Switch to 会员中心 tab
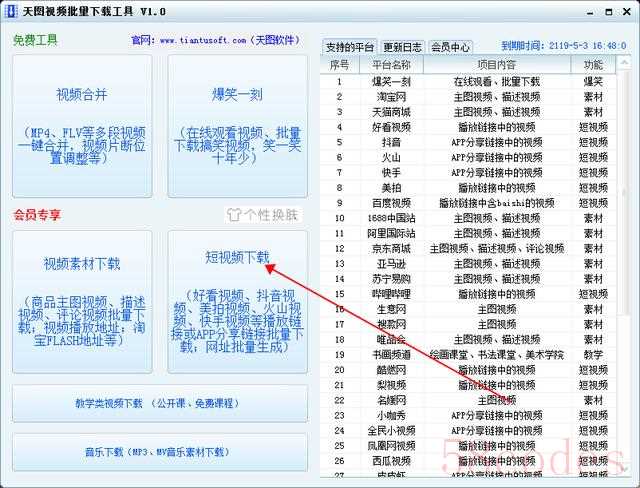Viewport: 640px width, 488px height. point(450,47)
